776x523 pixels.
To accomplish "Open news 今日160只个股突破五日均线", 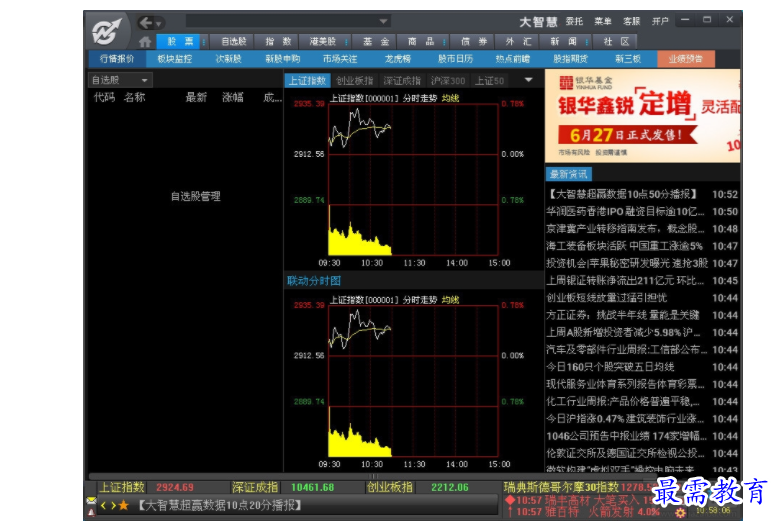I will point(643,367).
